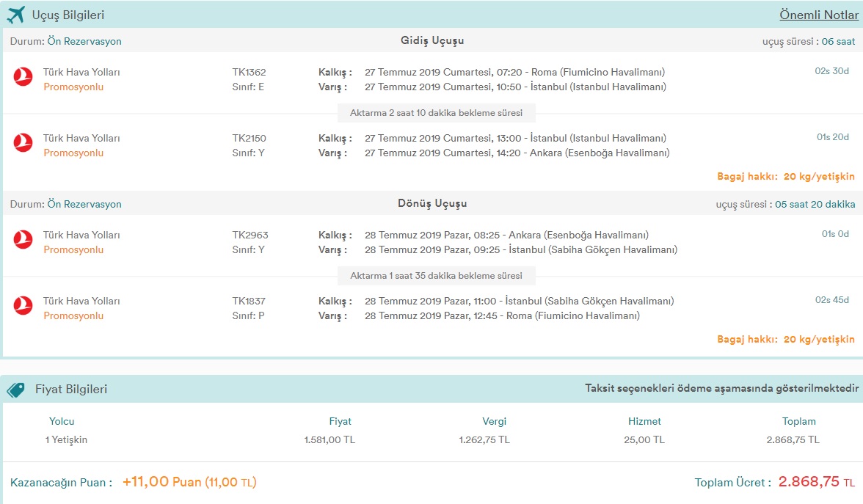Click return flight duration 05 saat 20 dakika

point(815,204)
